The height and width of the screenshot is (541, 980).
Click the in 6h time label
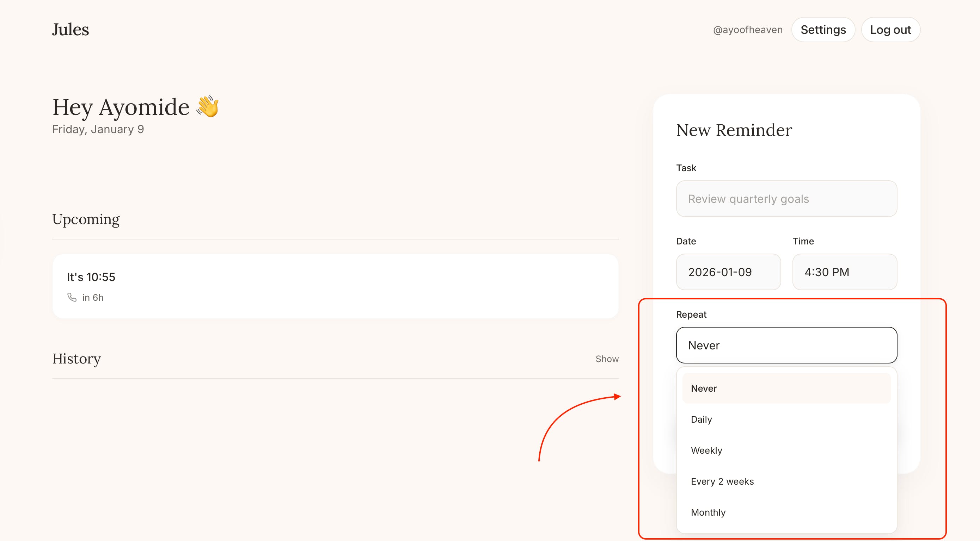coord(93,298)
